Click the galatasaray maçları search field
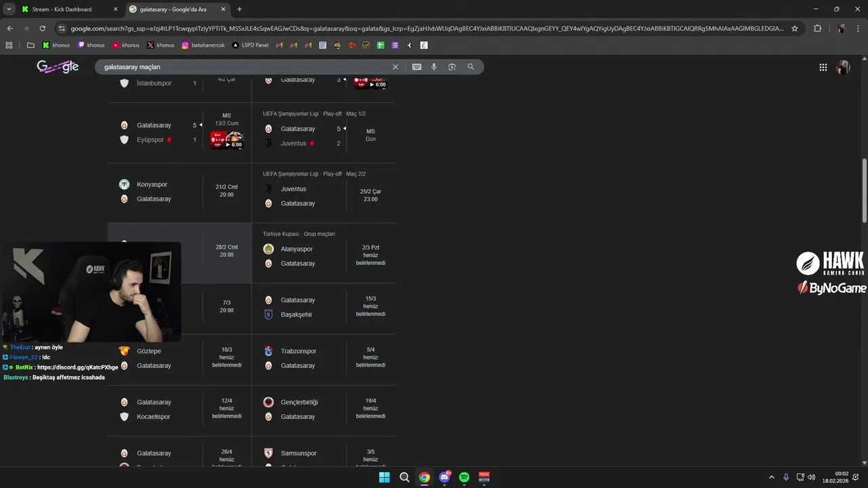The image size is (868, 488). [x=244, y=67]
